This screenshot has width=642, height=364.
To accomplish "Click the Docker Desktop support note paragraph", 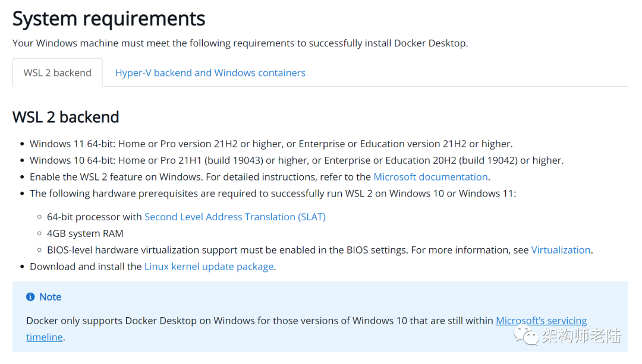I will pos(260,321).
